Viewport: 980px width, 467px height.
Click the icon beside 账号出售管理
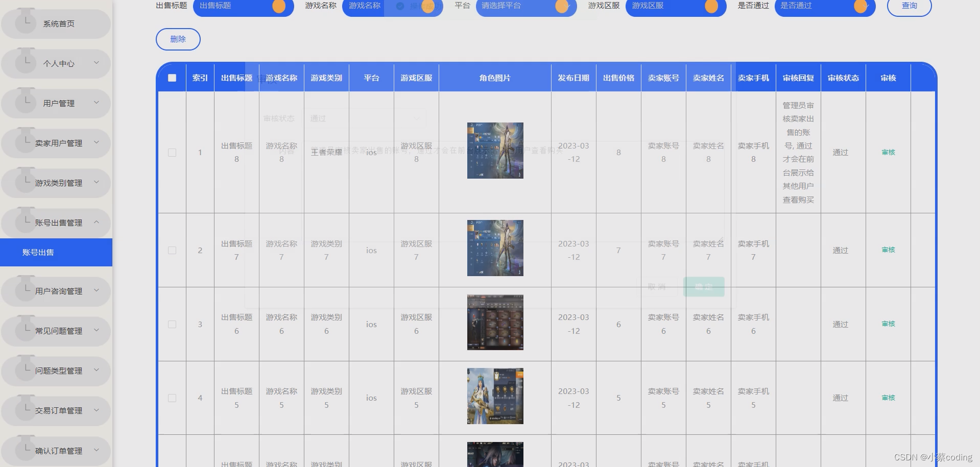(x=26, y=219)
